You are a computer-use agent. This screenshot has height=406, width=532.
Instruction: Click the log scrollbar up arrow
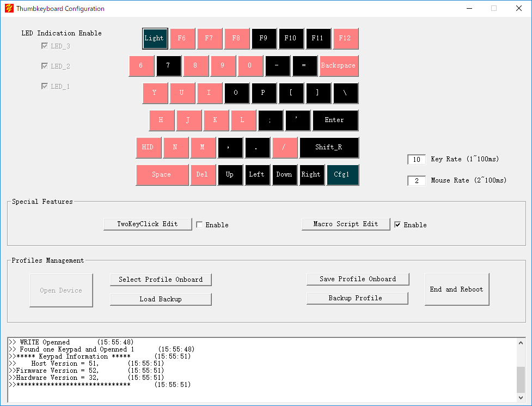click(x=521, y=343)
